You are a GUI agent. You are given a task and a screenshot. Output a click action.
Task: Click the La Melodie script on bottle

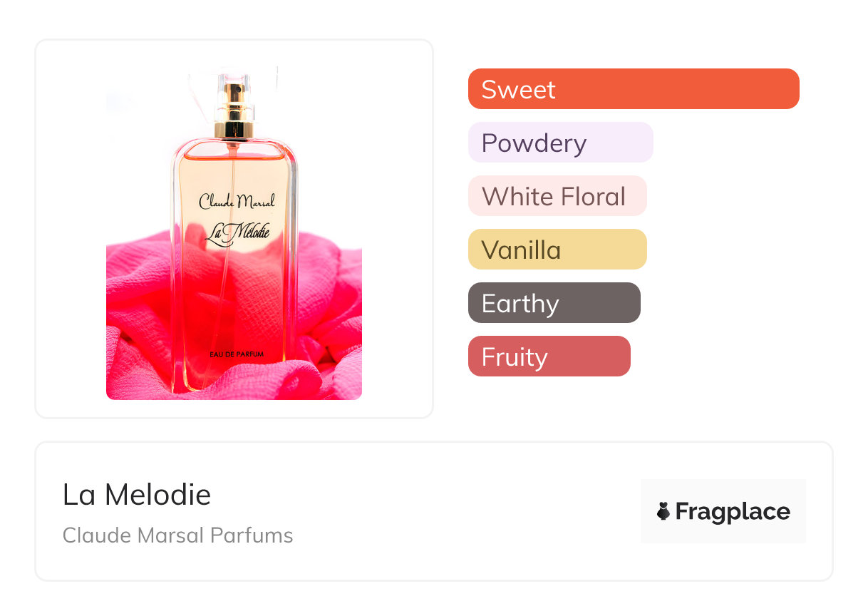click(x=236, y=235)
